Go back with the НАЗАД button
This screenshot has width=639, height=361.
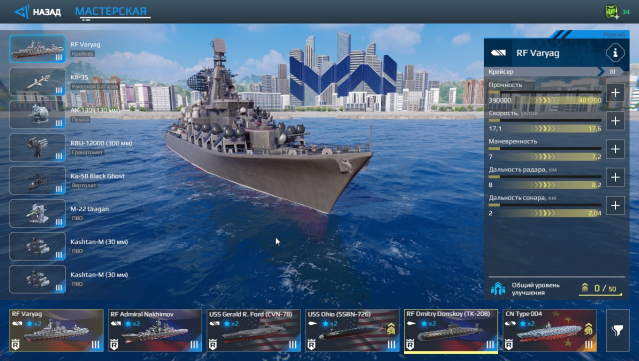[x=37, y=12]
